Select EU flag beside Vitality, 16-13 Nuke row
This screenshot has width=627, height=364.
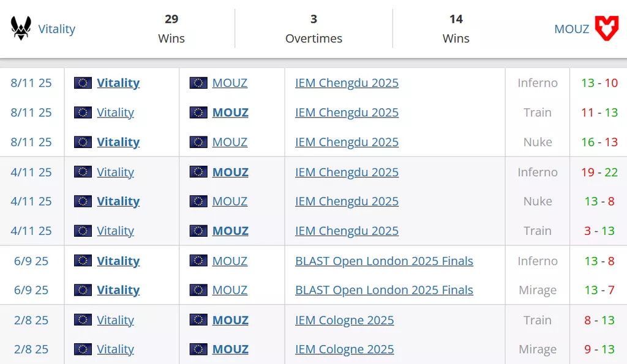(x=83, y=142)
